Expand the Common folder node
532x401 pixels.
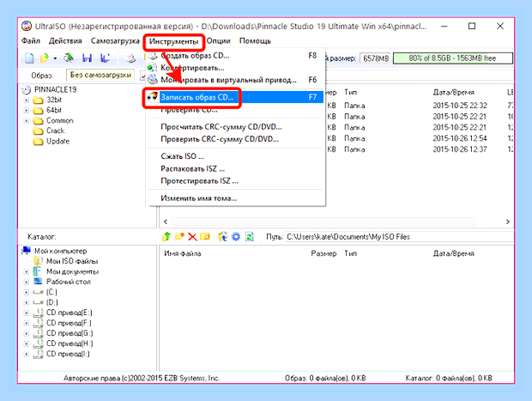coord(26,121)
